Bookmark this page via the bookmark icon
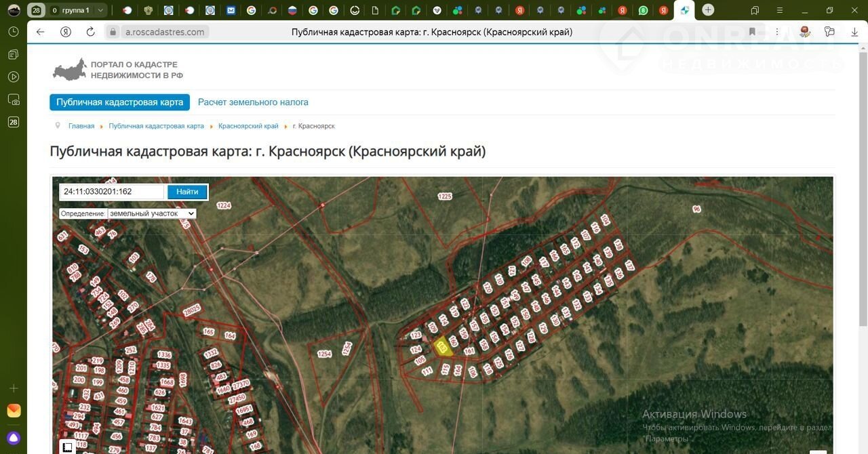The width and height of the screenshot is (868, 454). [752, 32]
